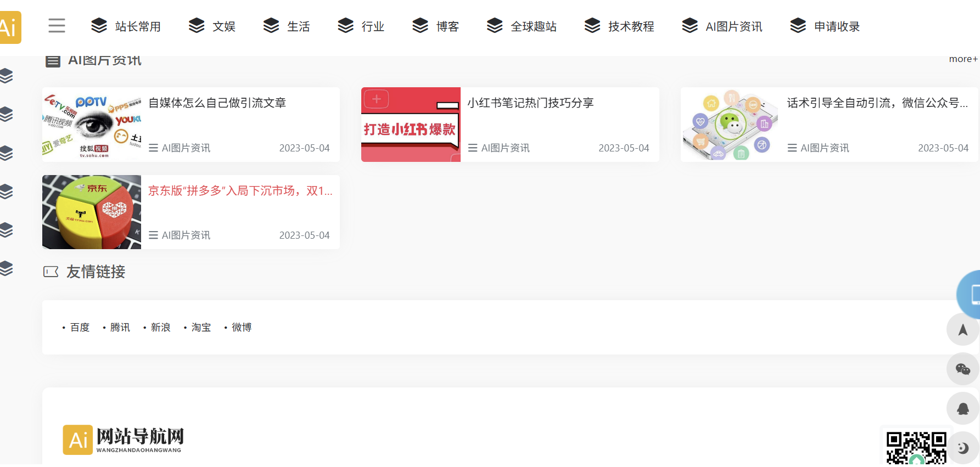Click the third left sidebar layers icon

tap(6, 153)
